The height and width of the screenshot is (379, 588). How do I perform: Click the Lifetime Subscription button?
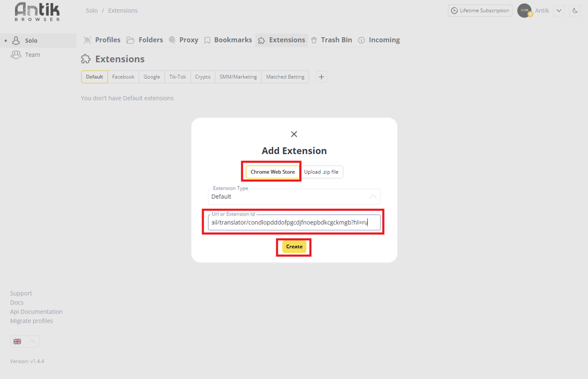tap(480, 10)
